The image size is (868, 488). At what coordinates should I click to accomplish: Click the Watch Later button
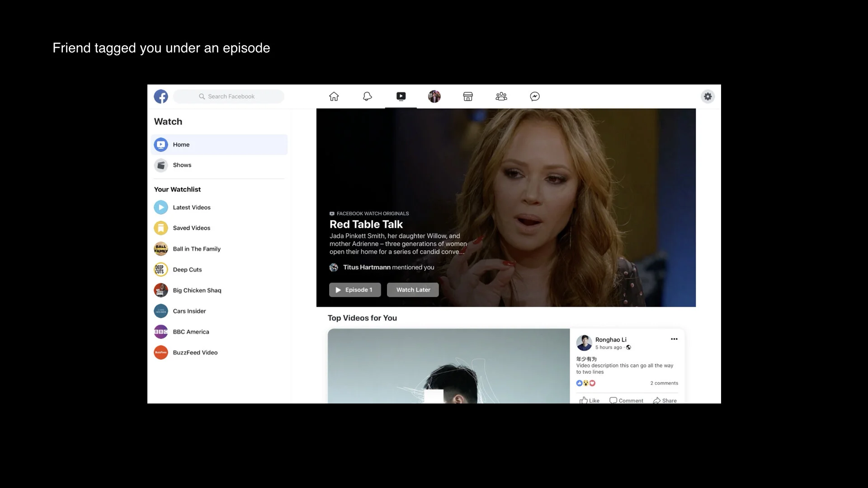pos(413,290)
